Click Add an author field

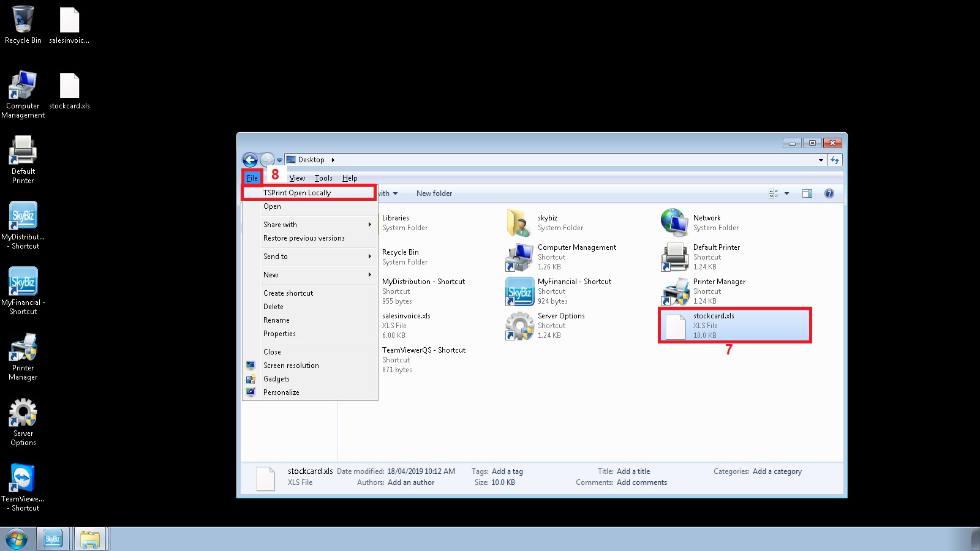[x=411, y=482]
